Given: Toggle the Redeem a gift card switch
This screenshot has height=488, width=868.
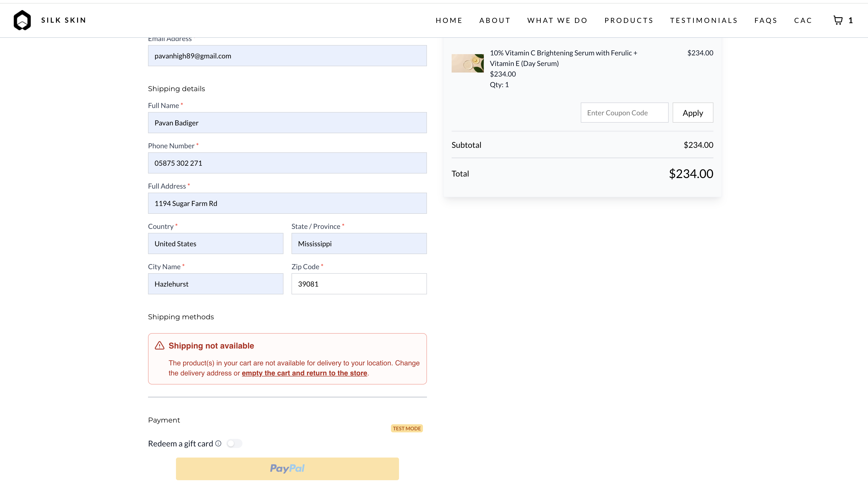Looking at the screenshot, I should tap(234, 443).
